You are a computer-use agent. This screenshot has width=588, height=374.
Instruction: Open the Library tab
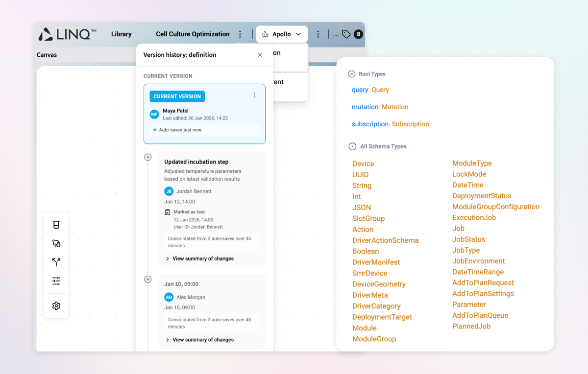click(121, 34)
